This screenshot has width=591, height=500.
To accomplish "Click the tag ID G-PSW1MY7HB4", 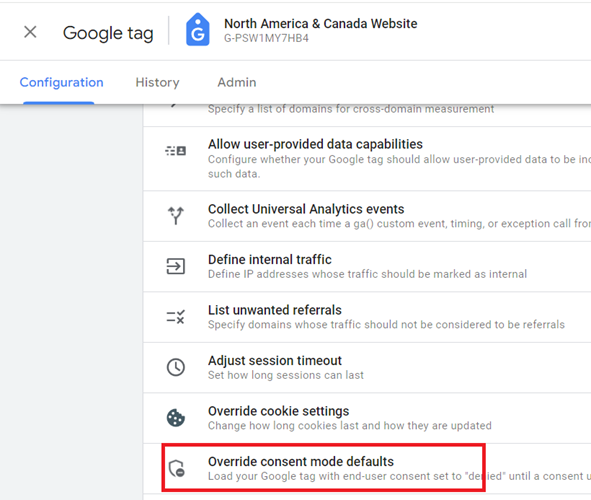I will [266, 38].
